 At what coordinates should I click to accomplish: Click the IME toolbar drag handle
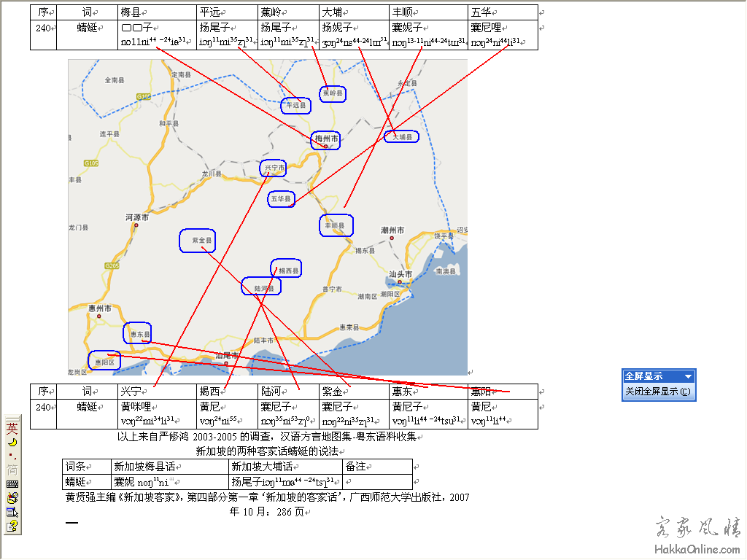(x=12, y=418)
